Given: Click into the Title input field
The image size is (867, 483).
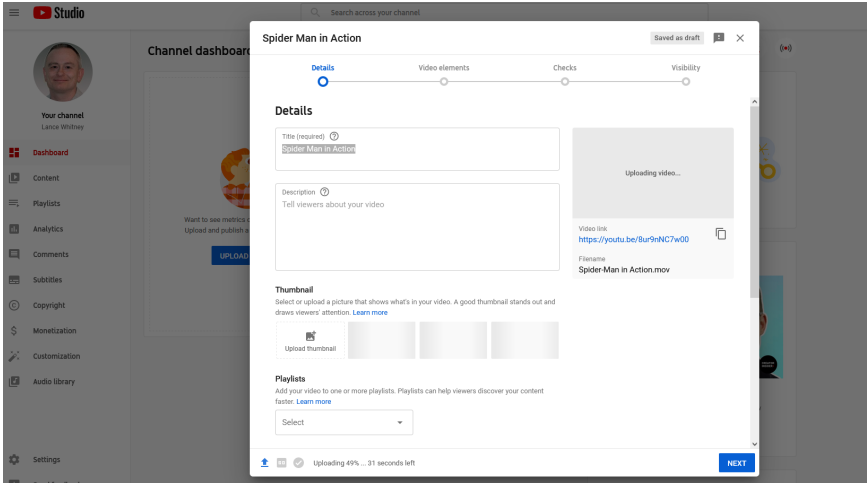Looking at the screenshot, I should coord(417,149).
